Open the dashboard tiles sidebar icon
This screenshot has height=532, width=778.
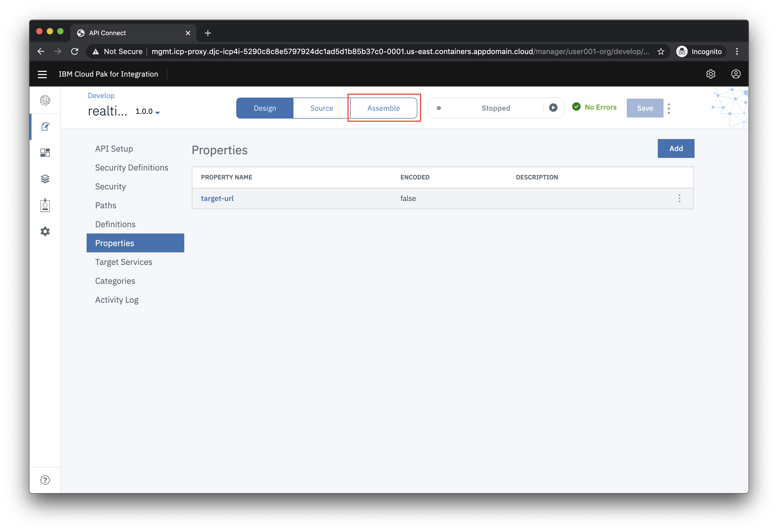[x=45, y=153]
